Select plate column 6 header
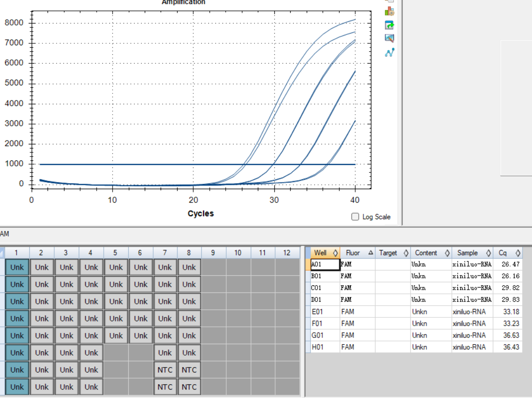 click(140, 253)
